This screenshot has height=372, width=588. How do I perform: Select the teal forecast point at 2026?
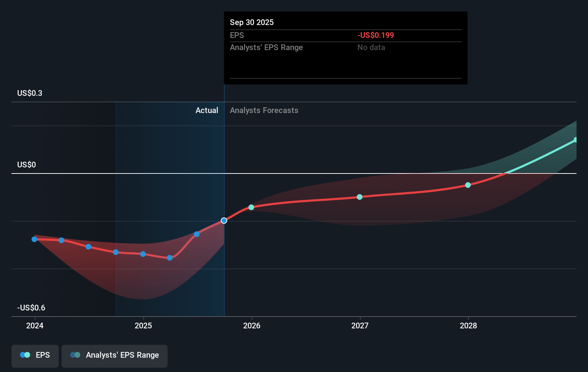coord(251,207)
